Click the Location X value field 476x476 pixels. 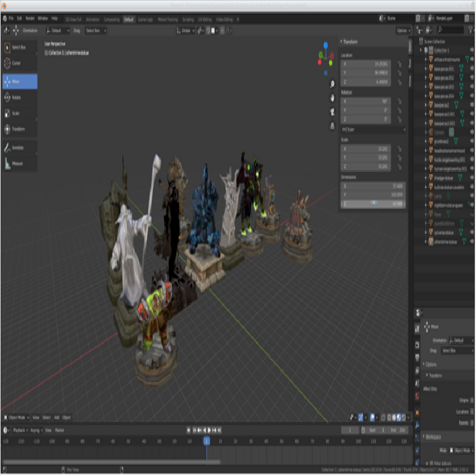click(x=366, y=64)
